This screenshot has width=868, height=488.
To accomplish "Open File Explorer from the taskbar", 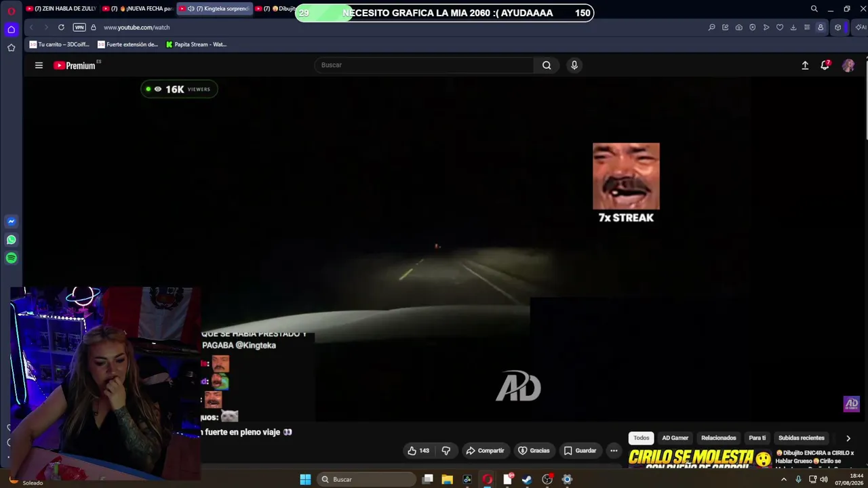I will (x=447, y=479).
